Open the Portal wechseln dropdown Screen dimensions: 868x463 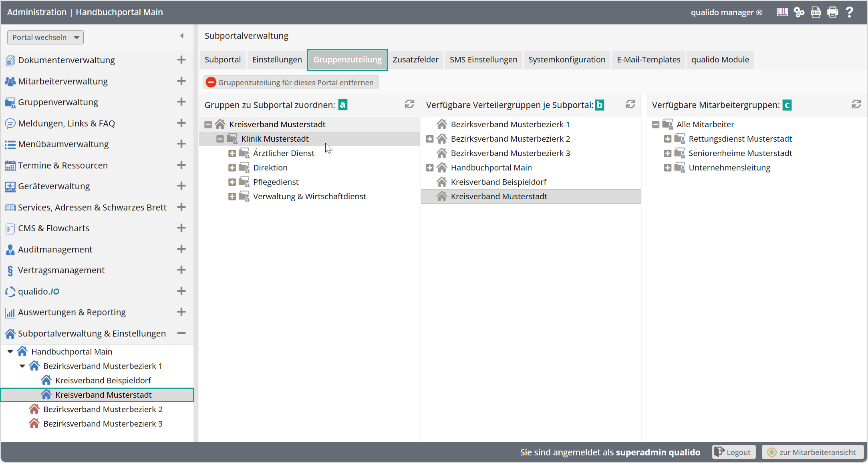tap(45, 37)
